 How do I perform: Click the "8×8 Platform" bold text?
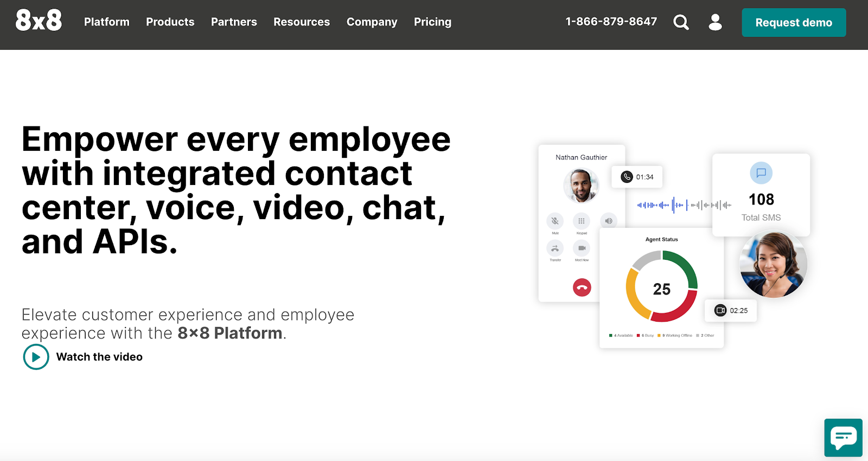230,333
